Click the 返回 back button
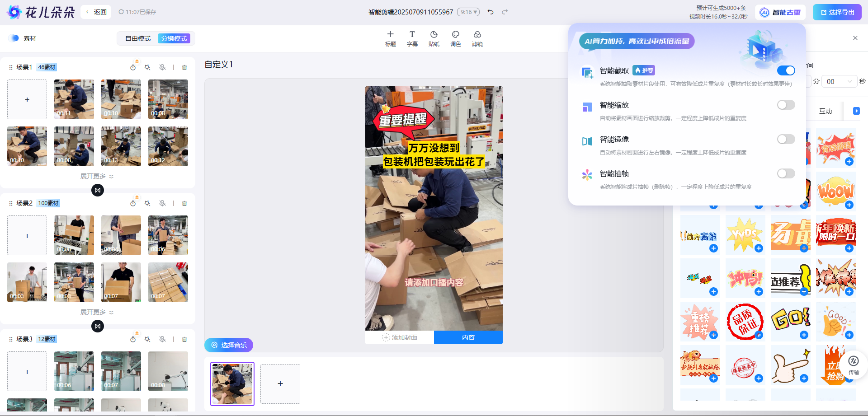The height and width of the screenshot is (416, 868). pyautogui.click(x=96, y=12)
